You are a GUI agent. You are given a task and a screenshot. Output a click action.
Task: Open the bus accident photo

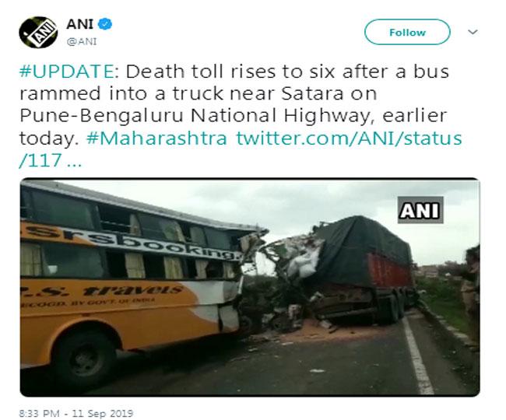pos(250,287)
